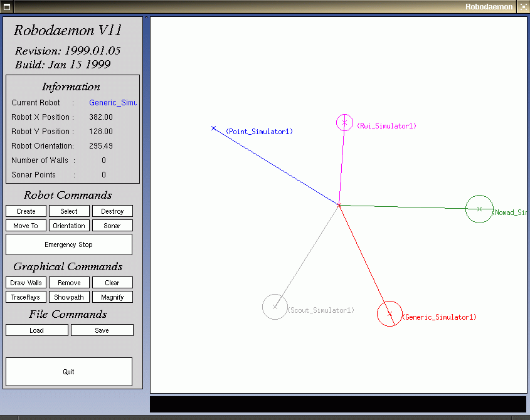Click the magenta Rwi_Simulator1 robot circle
The width and height of the screenshot is (530, 420).
click(x=344, y=122)
